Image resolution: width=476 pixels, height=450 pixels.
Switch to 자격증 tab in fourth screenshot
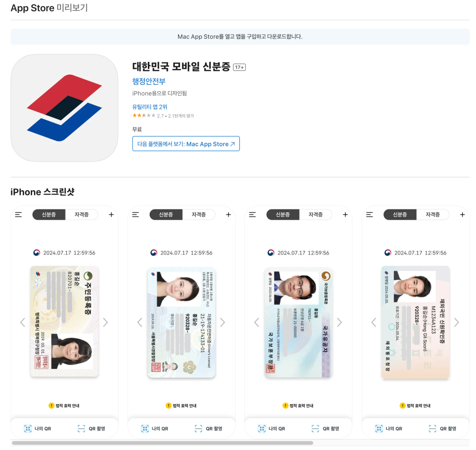point(433,215)
